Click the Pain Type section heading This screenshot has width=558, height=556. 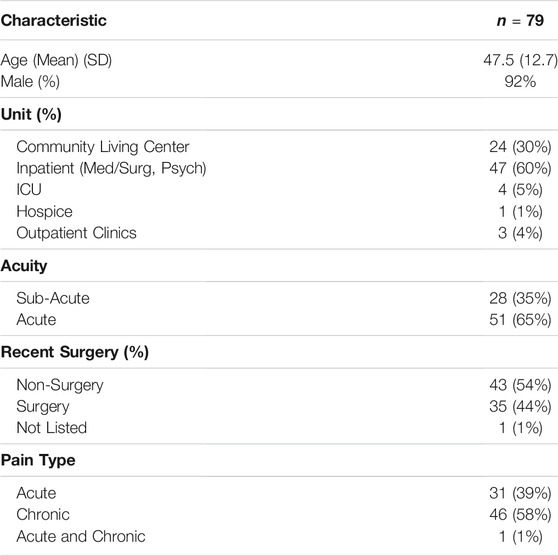(38, 461)
